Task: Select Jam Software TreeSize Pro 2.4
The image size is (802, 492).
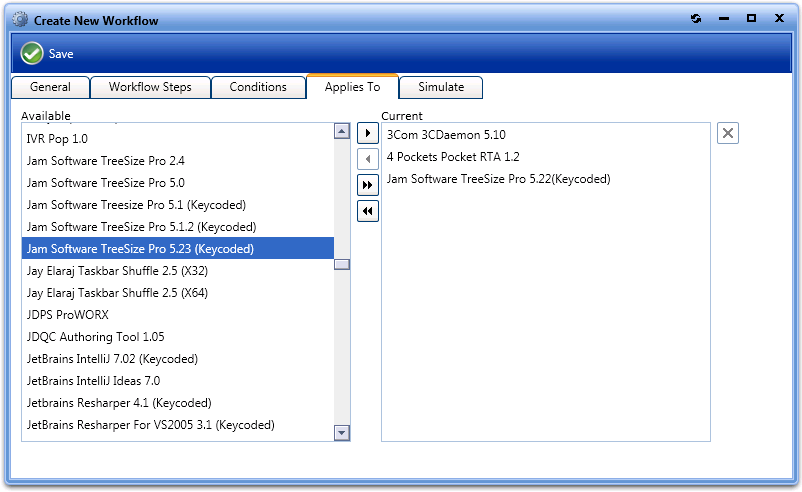Action: click(178, 161)
